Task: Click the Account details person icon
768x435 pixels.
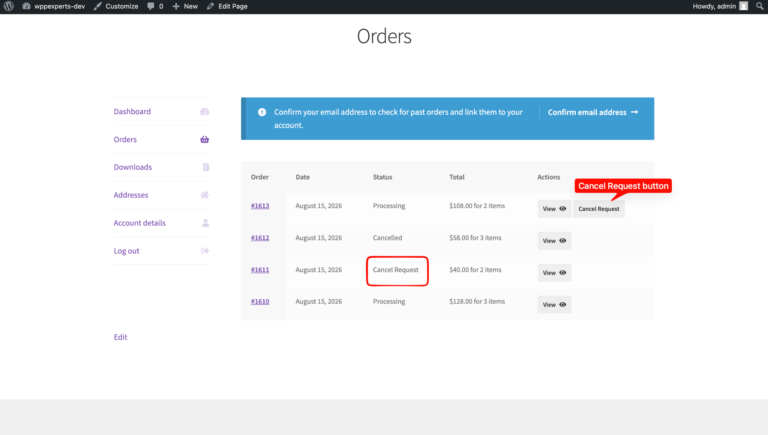Action: 206,223
